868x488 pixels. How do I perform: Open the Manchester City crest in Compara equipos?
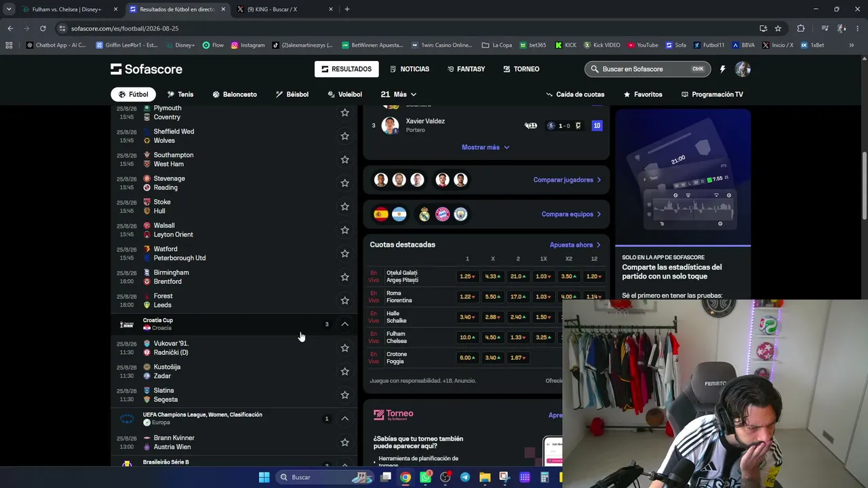point(460,214)
